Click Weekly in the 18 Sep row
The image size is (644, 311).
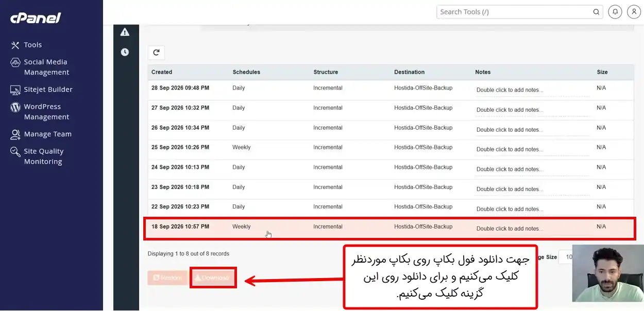(x=241, y=227)
